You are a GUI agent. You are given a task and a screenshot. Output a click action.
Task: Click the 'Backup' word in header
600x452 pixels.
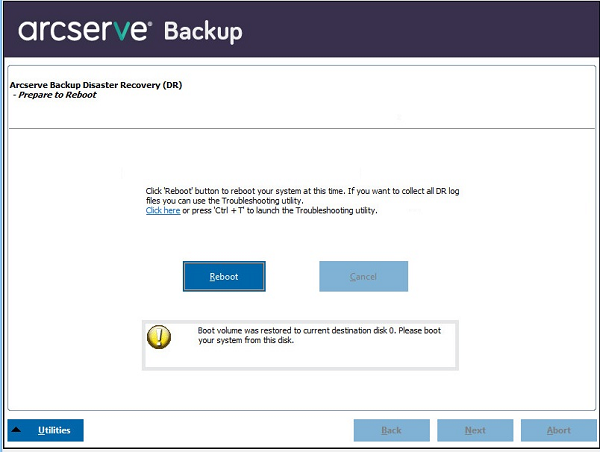click(203, 31)
